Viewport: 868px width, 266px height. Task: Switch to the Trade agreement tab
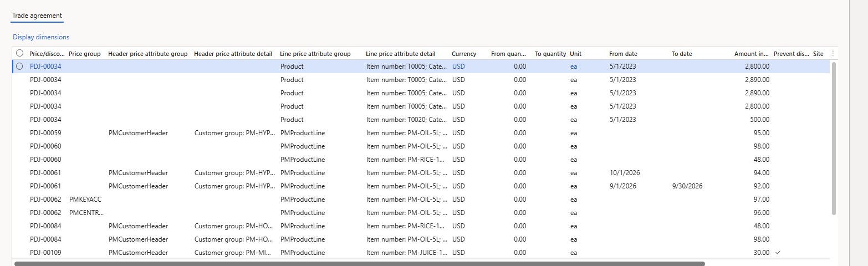point(37,16)
